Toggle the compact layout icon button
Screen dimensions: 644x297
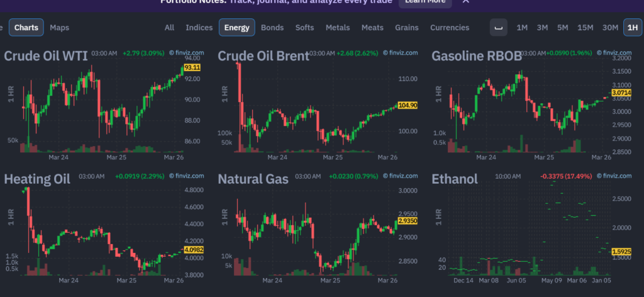(x=499, y=28)
